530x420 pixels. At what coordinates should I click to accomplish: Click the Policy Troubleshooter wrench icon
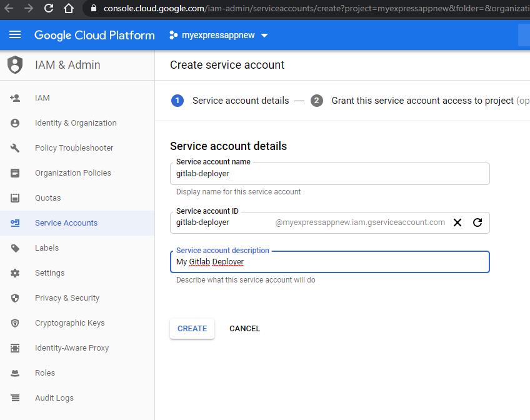pyautogui.click(x=15, y=148)
